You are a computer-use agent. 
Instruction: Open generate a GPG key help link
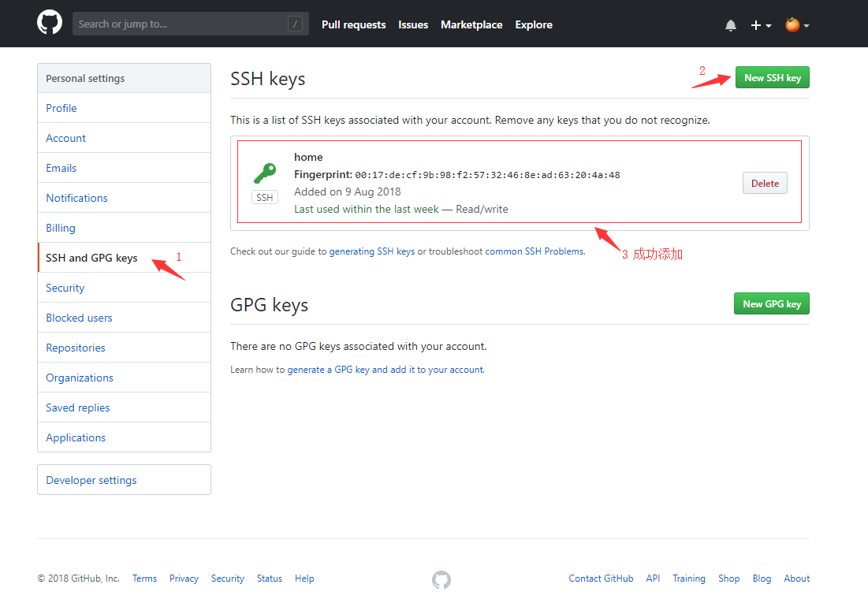click(x=328, y=370)
